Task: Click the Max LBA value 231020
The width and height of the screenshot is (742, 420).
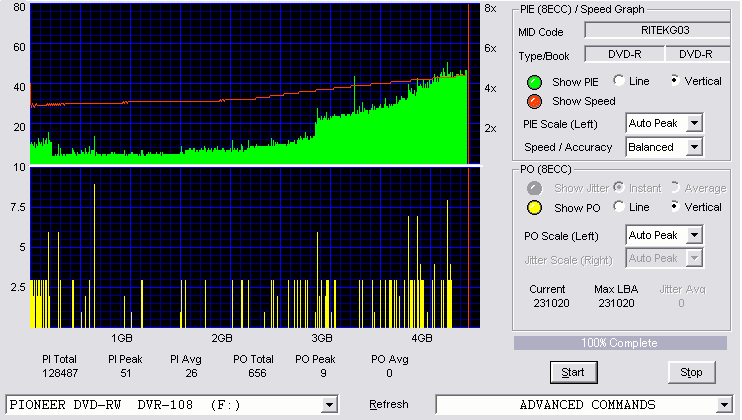Action: [616, 303]
